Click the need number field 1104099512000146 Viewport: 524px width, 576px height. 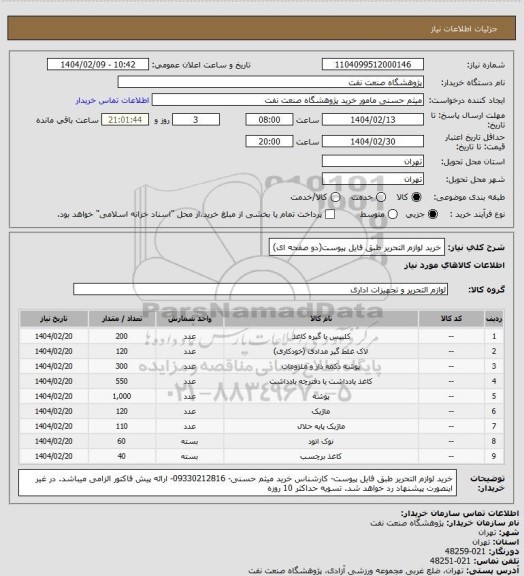tap(373, 65)
